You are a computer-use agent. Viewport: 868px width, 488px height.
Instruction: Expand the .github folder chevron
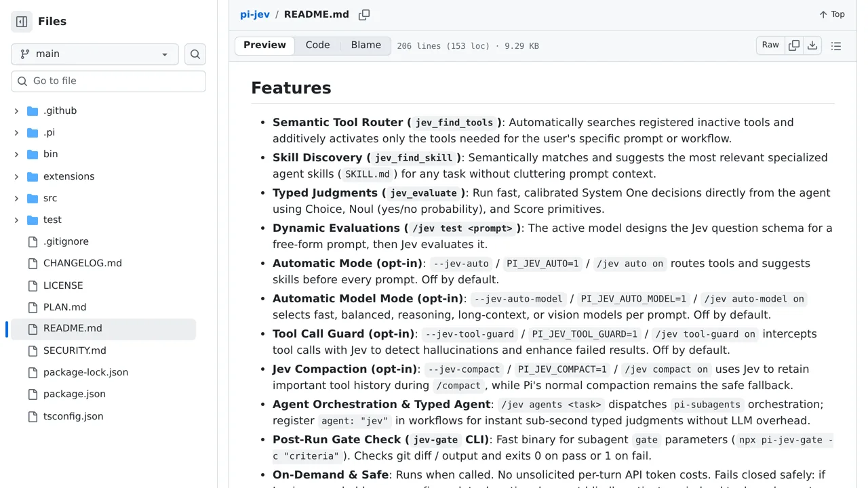coord(16,111)
